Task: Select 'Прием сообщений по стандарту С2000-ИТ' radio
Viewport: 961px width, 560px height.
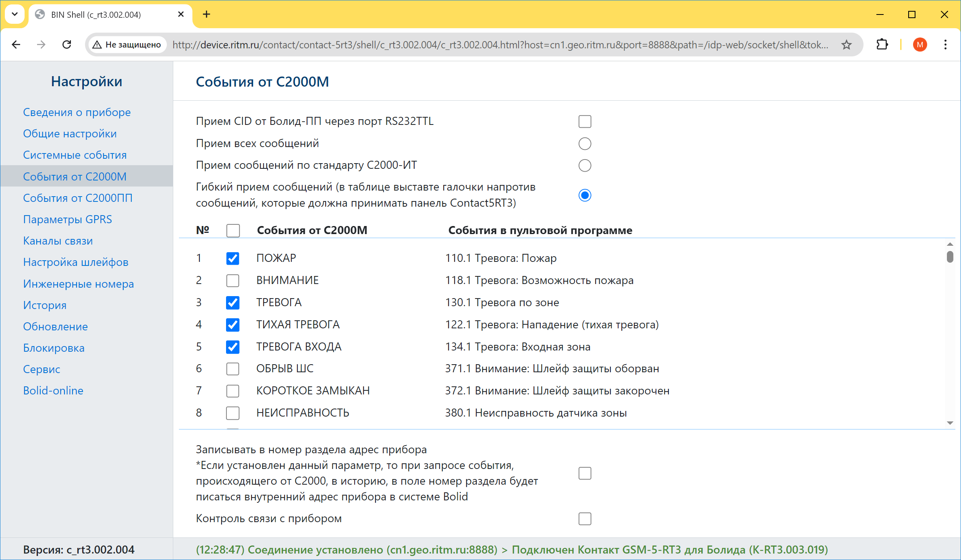Action: (x=585, y=165)
